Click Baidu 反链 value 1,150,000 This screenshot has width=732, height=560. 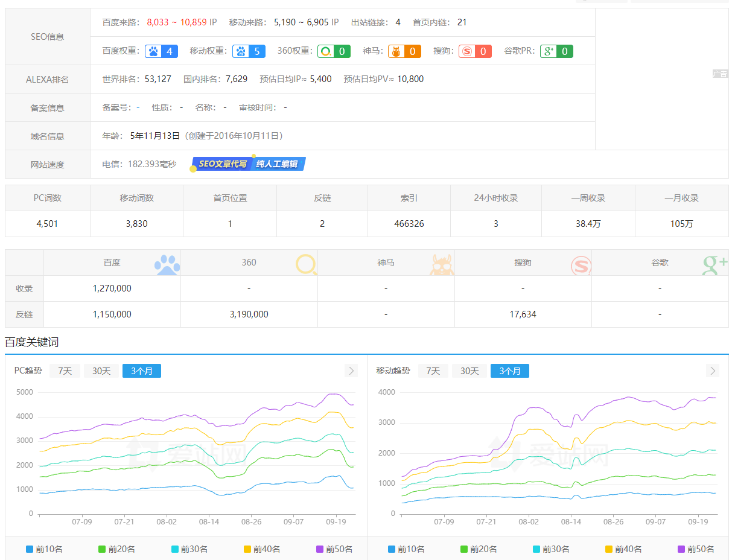point(112,314)
